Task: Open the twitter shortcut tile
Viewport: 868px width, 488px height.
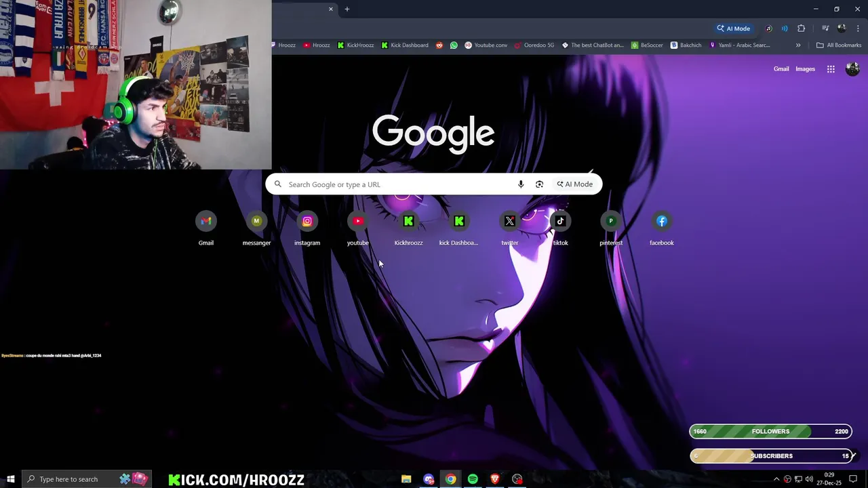Action: point(510,229)
